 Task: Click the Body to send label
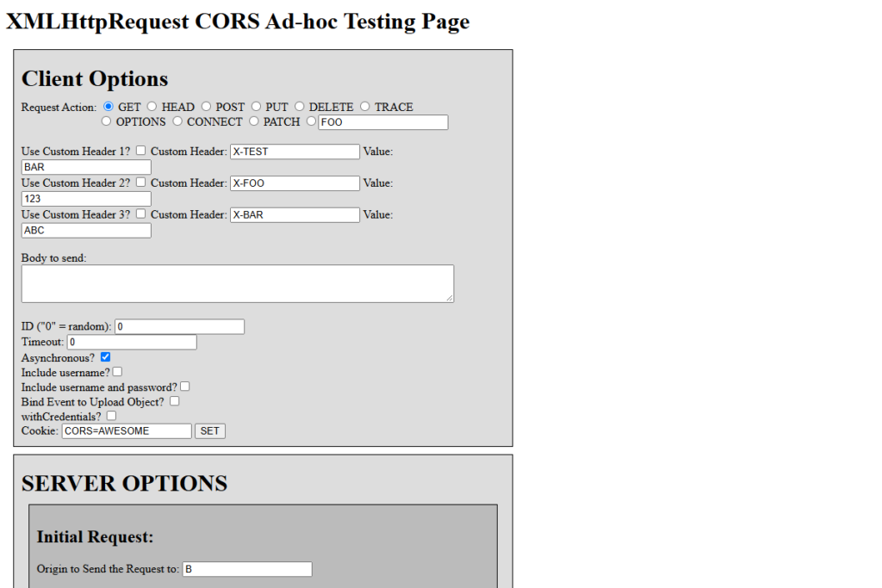54,258
